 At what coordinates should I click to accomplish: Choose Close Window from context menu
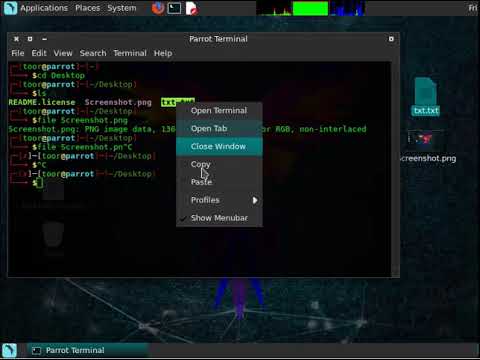pyautogui.click(x=219, y=146)
